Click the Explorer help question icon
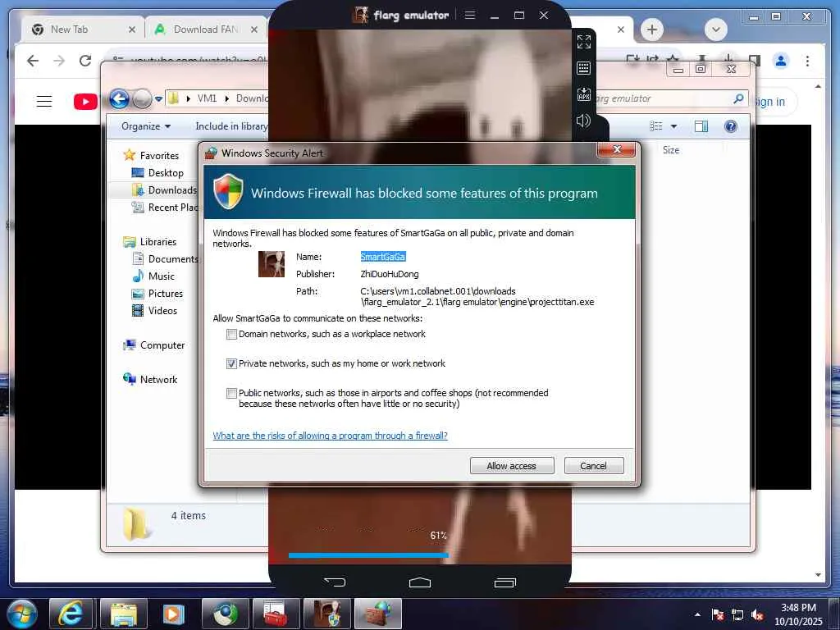 (730, 126)
